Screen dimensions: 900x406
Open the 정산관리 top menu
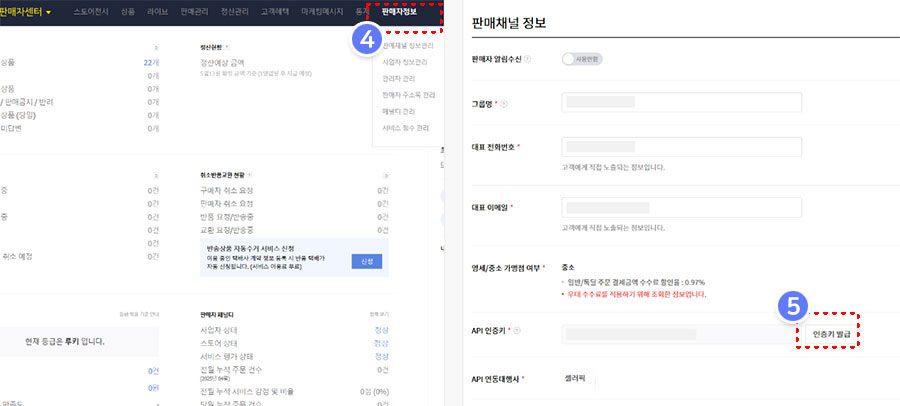coord(234,12)
